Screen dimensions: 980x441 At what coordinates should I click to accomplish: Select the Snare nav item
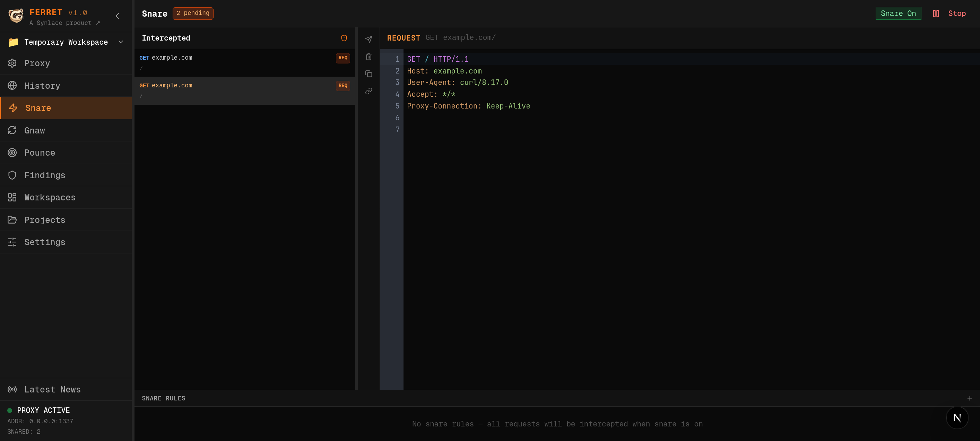click(66, 108)
